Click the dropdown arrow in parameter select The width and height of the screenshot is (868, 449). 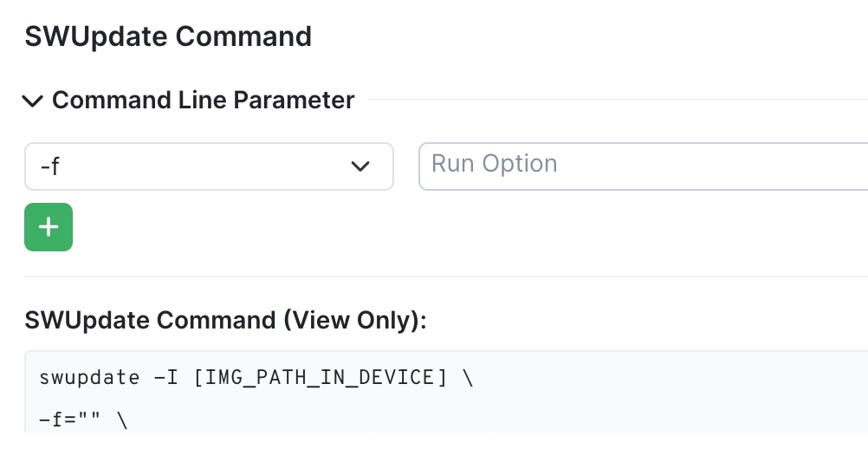(360, 166)
